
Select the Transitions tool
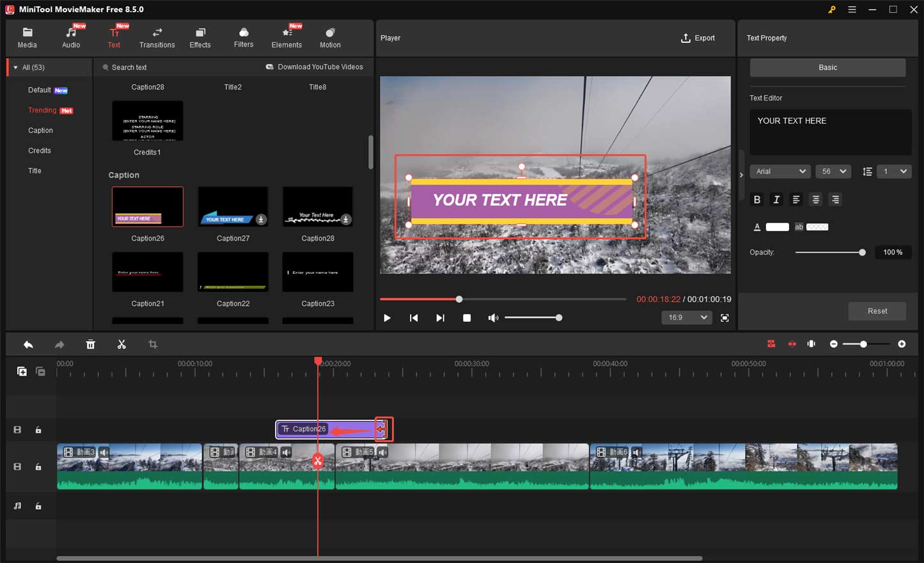(x=157, y=36)
